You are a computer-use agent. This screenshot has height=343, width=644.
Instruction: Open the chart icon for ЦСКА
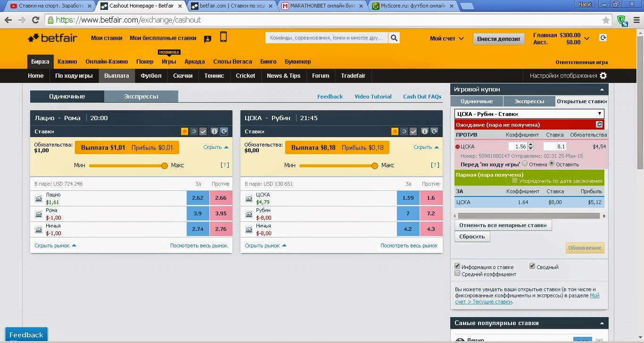click(249, 198)
